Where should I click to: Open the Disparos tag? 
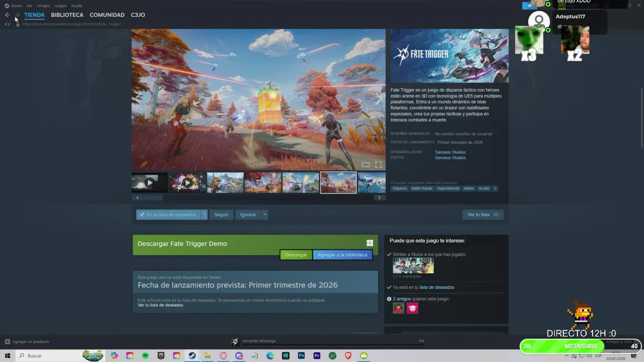pyautogui.click(x=399, y=189)
